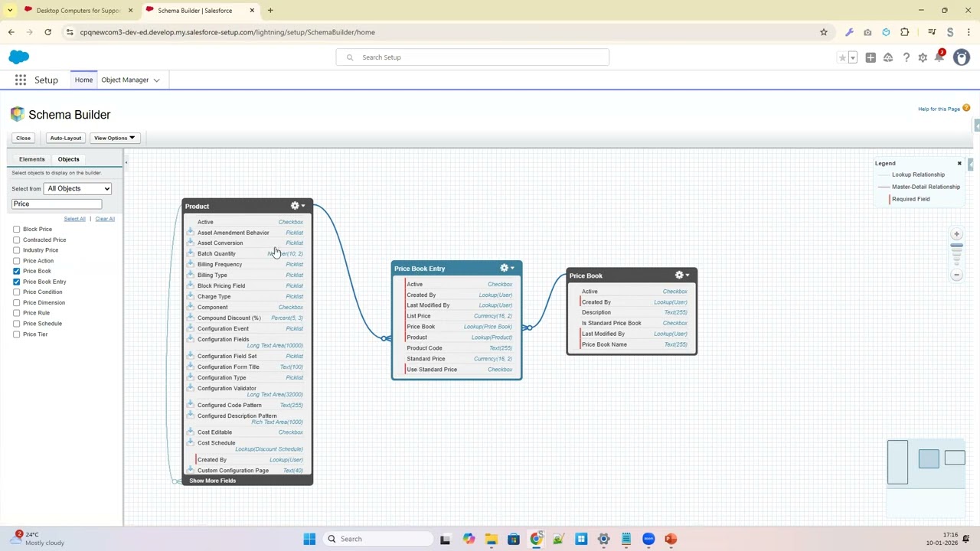Bookmark this page in Chrome
The width and height of the screenshot is (980, 551).
point(824,32)
